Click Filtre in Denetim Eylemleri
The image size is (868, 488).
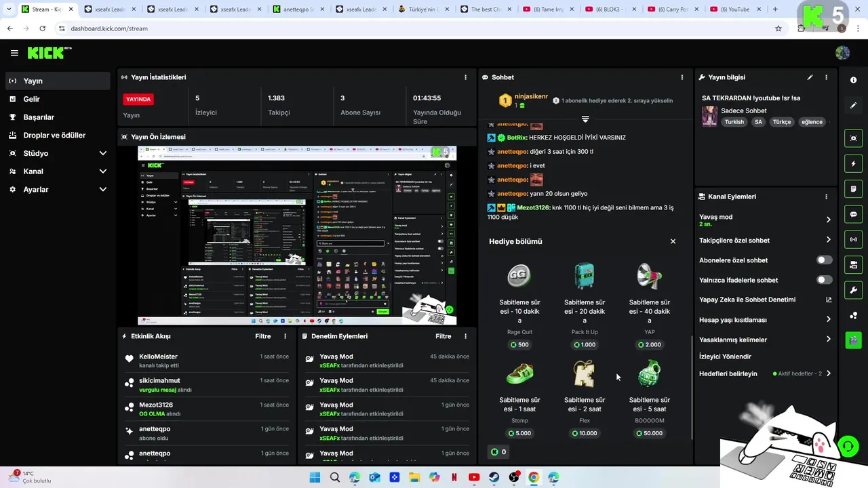coord(443,336)
